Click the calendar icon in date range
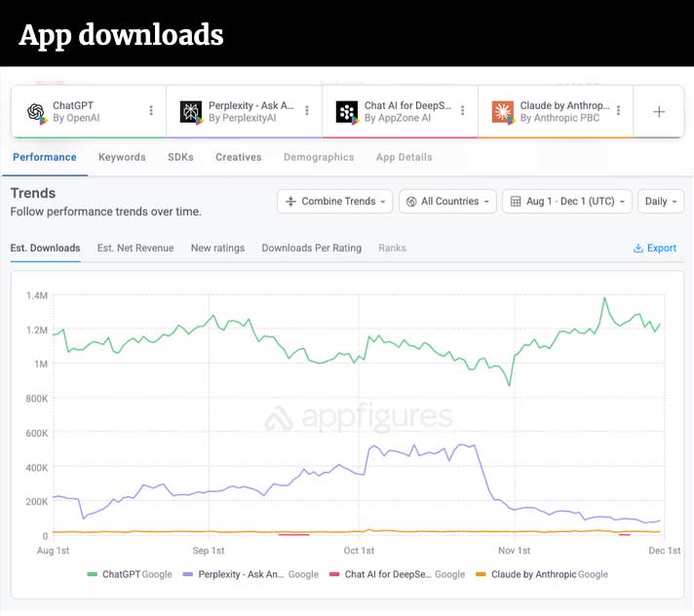 516,202
